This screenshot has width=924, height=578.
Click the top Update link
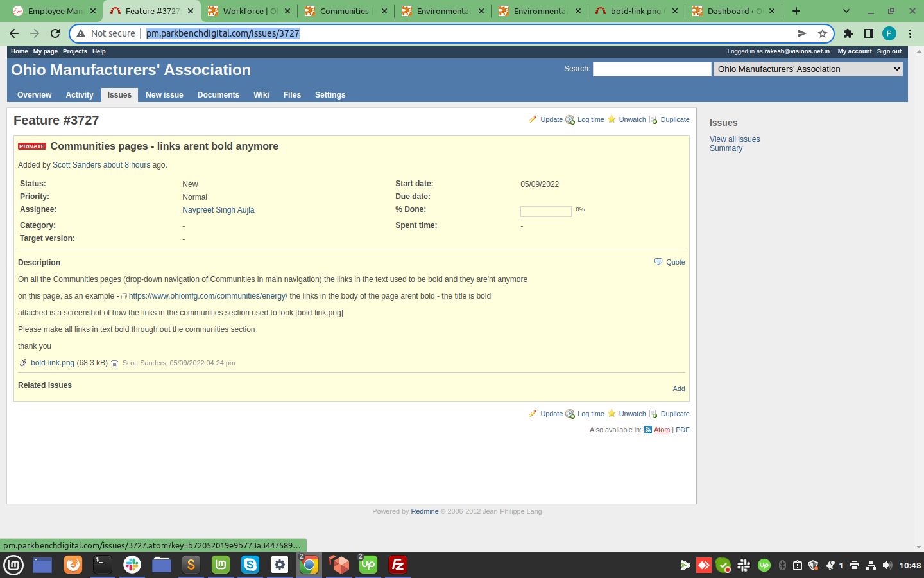pos(551,119)
